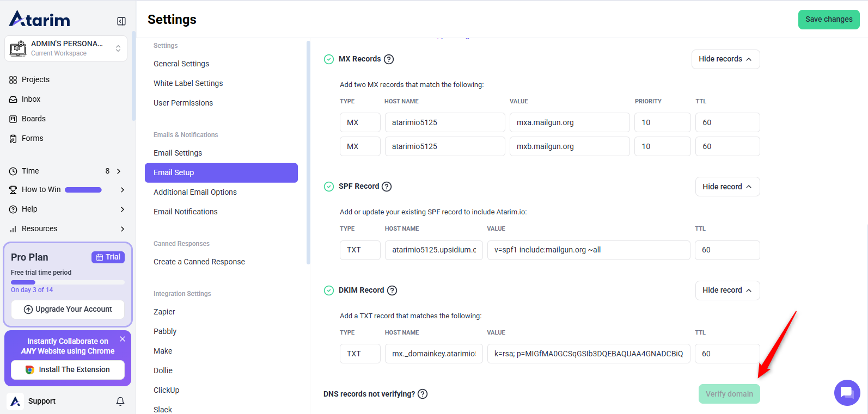Open help for DNS records not verifying

(423, 394)
